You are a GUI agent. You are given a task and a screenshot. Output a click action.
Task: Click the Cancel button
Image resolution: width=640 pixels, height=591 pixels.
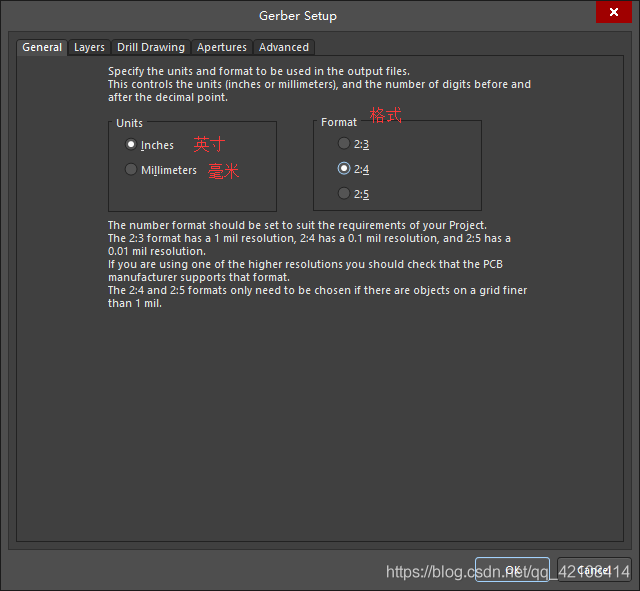tap(594, 569)
